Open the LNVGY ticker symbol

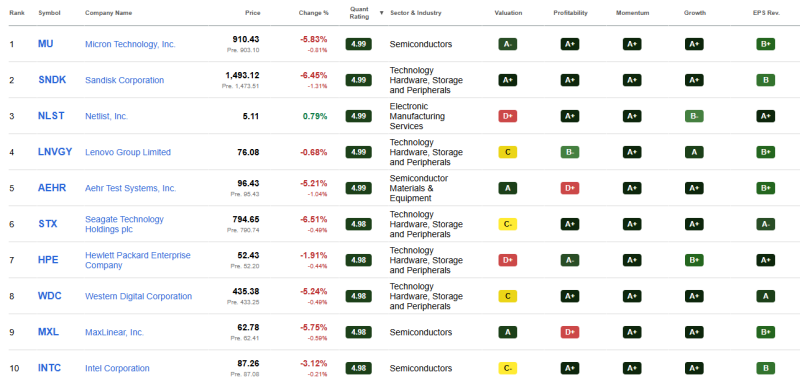tap(55, 152)
